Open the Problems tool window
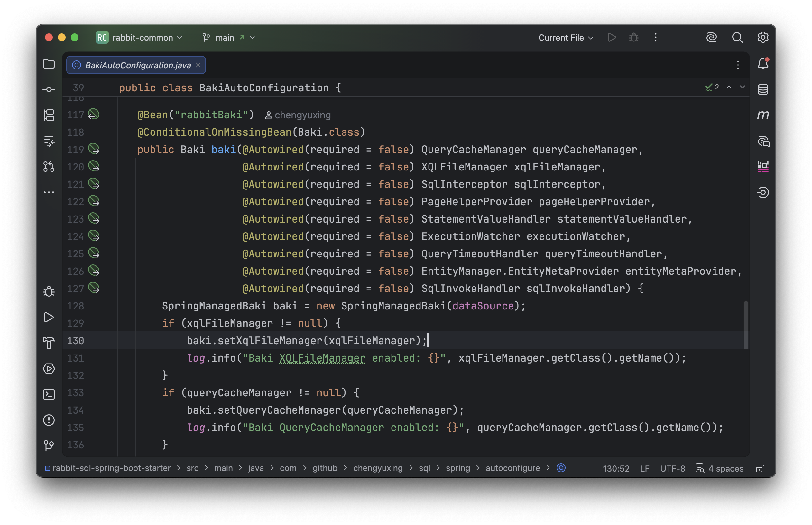The width and height of the screenshot is (812, 525). pyautogui.click(x=49, y=420)
